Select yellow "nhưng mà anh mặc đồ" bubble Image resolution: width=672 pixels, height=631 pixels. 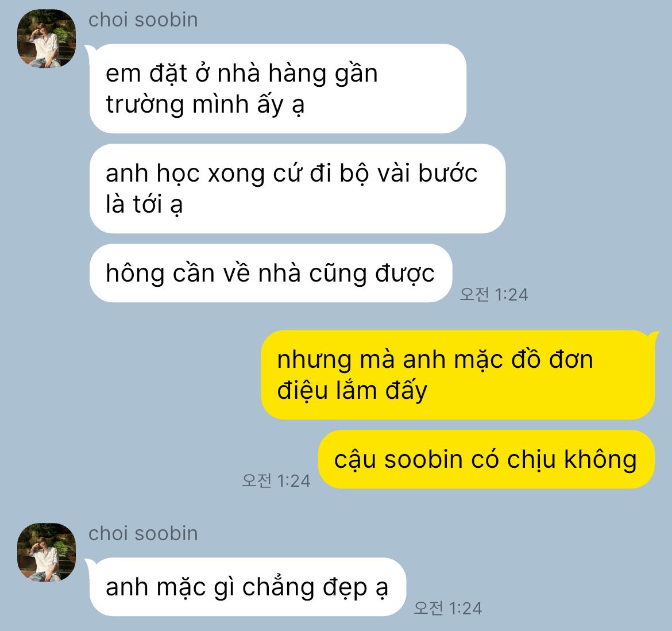[458, 375]
